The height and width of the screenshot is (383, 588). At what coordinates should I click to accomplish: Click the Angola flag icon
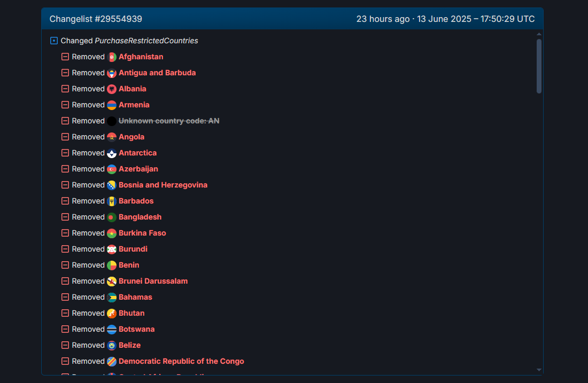click(112, 137)
